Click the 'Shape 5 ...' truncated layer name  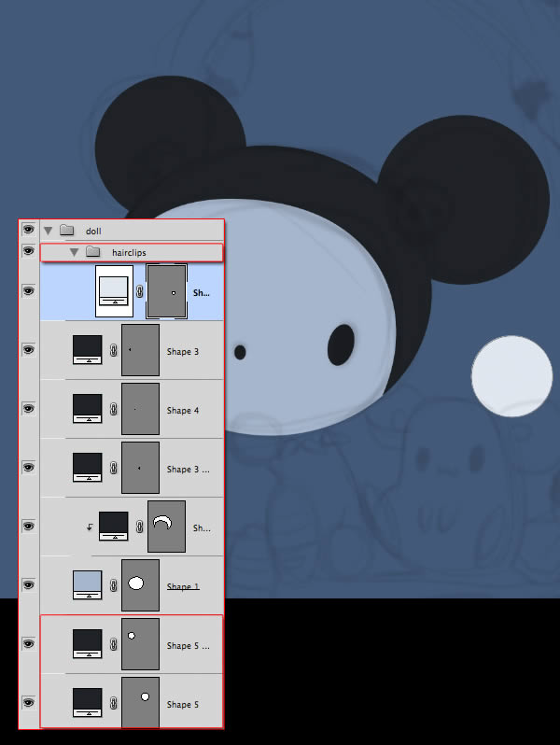189,646
